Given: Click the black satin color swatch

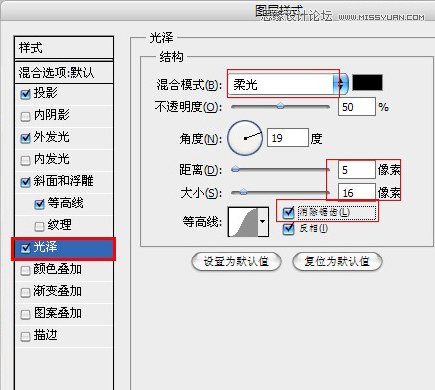Looking at the screenshot, I should (367, 82).
